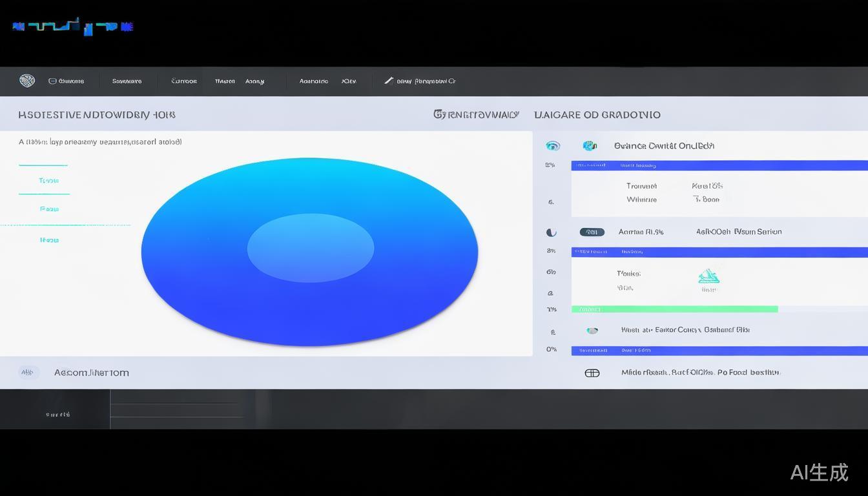Click the green progress bar in right panel

[x=674, y=309]
